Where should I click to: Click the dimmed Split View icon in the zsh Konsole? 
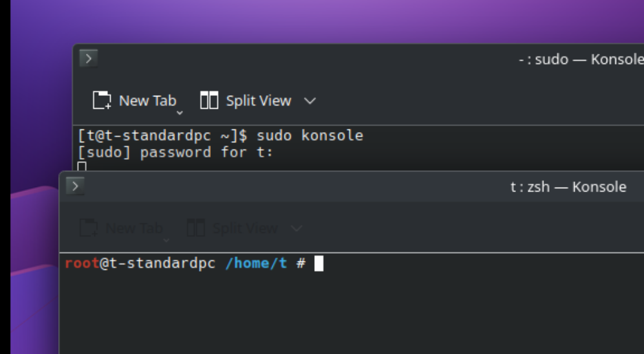195,228
